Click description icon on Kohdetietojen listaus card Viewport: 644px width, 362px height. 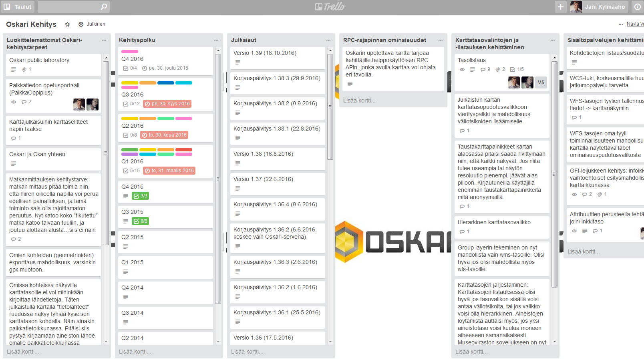tap(574, 62)
